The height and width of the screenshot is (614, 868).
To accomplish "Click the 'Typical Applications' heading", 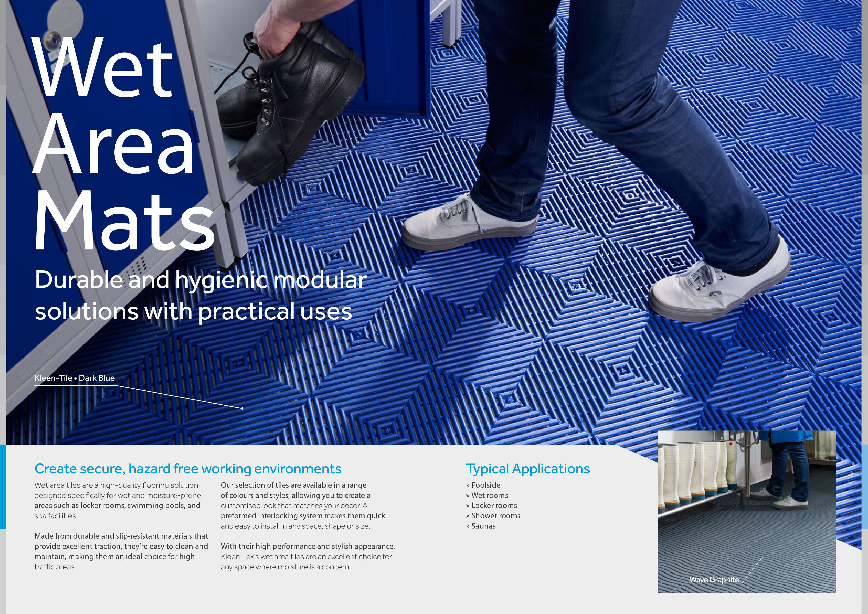I will [x=528, y=469].
